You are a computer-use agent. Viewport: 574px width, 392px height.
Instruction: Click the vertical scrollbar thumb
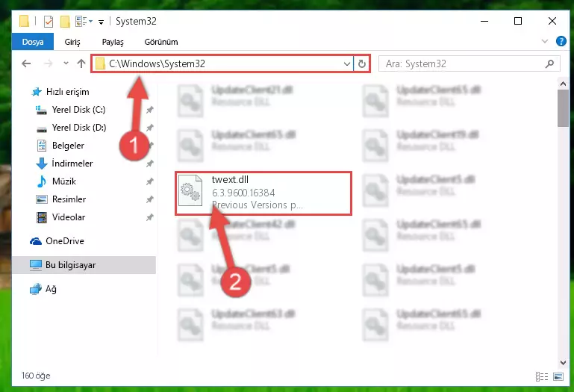pos(563,108)
